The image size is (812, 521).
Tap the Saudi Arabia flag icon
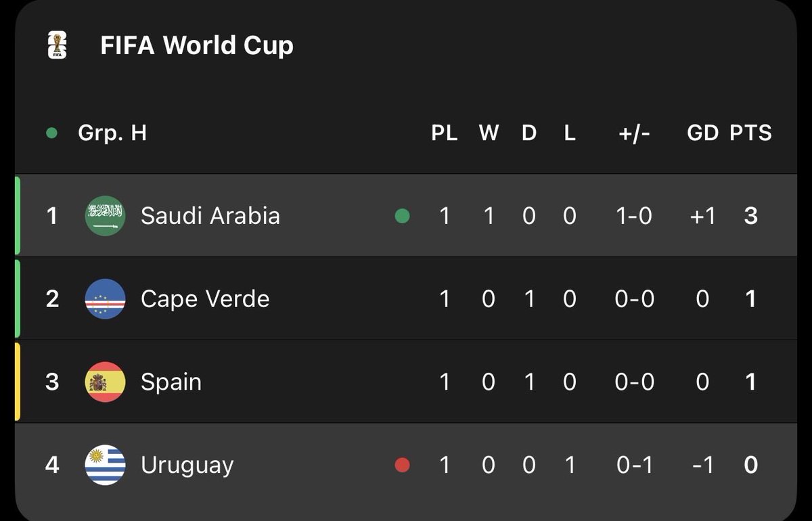105,216
